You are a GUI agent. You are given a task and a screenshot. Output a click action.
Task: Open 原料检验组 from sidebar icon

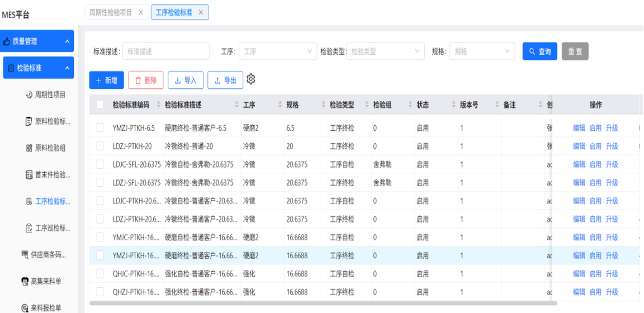(x=29, y=148)
